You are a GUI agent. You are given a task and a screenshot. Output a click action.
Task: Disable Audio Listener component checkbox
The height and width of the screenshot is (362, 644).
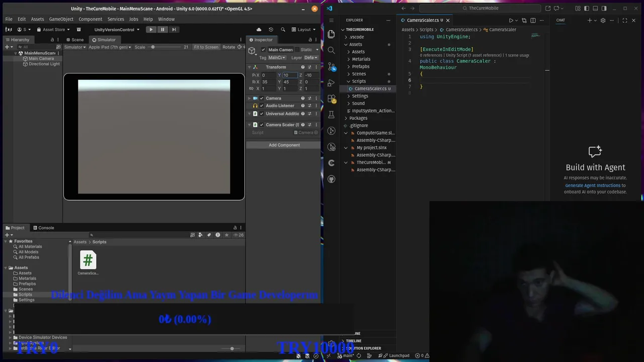tap(262, 106)
